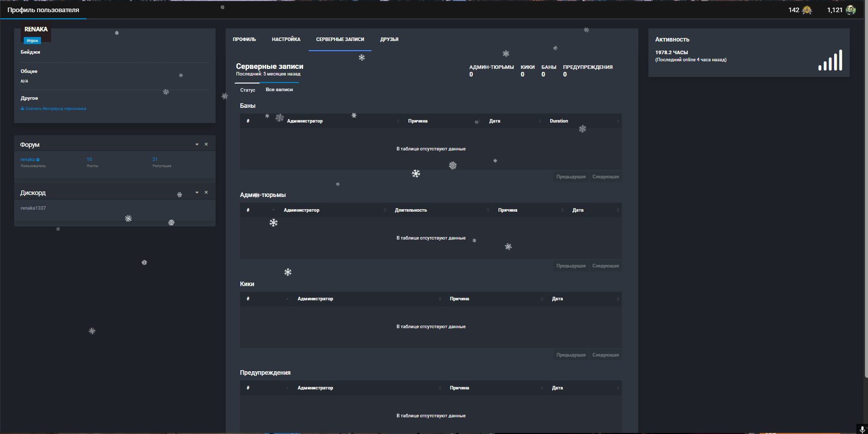The width and height of the screenshot is (868, 434).
Task: Click Предыдущая under the Кики table
Action: point(571,355)
